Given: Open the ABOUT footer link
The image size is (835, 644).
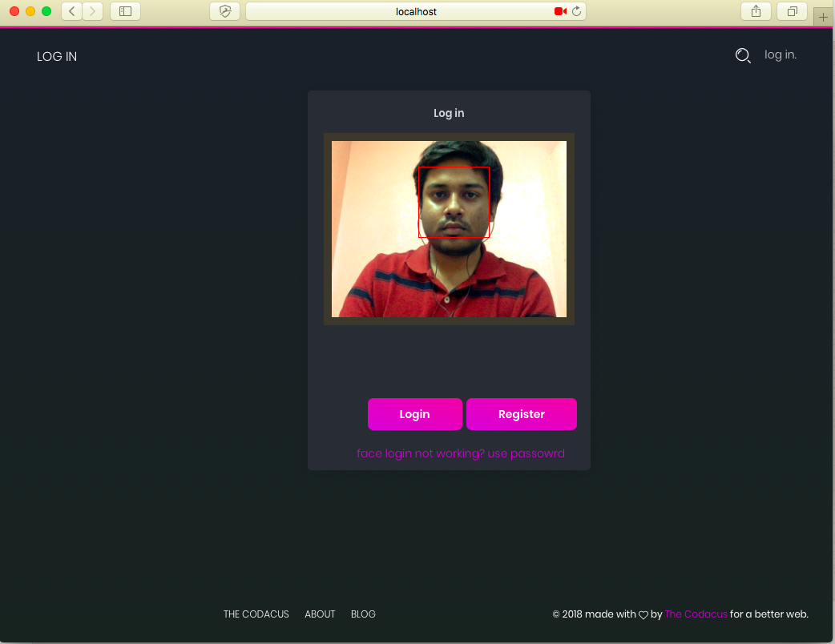Looking at the screenshot, I should click(x=320, y=614).
